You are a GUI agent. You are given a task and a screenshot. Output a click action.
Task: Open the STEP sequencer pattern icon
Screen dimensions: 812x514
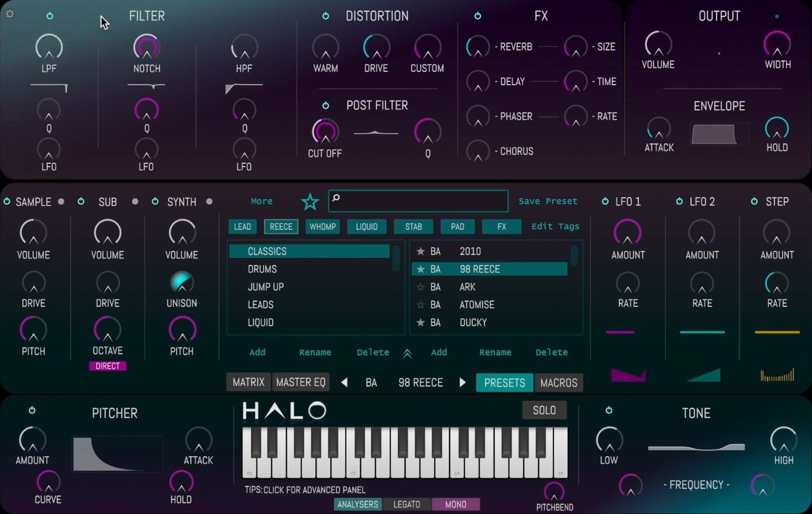(777, 374)
